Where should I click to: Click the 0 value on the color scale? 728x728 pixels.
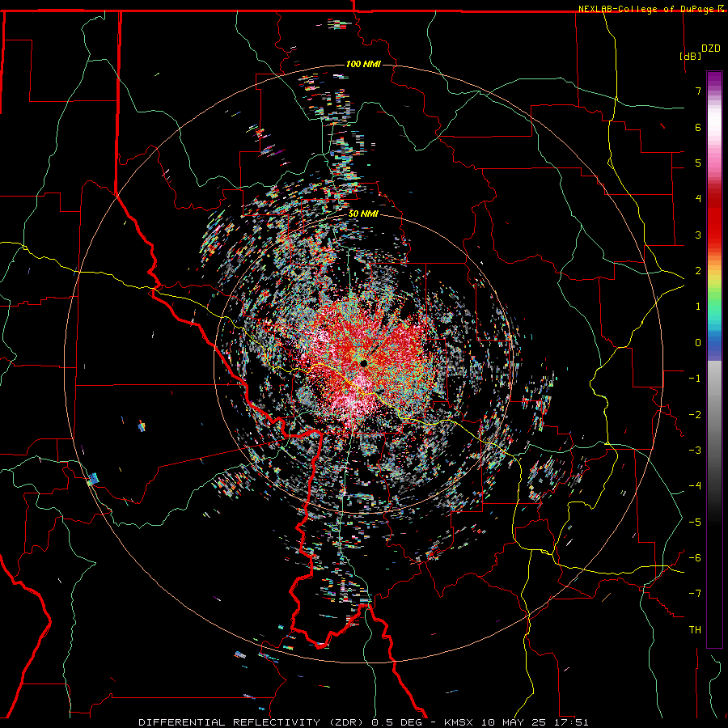[698, 343]
